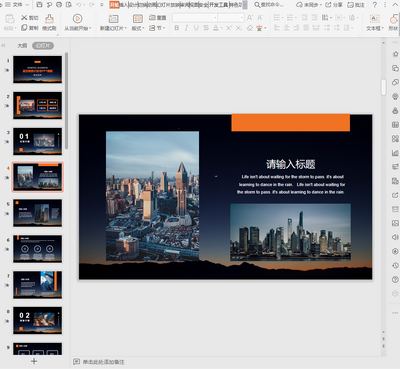Open the Section dropdown
The width and height of the screenshot is (400, 369).
[157, 28]
